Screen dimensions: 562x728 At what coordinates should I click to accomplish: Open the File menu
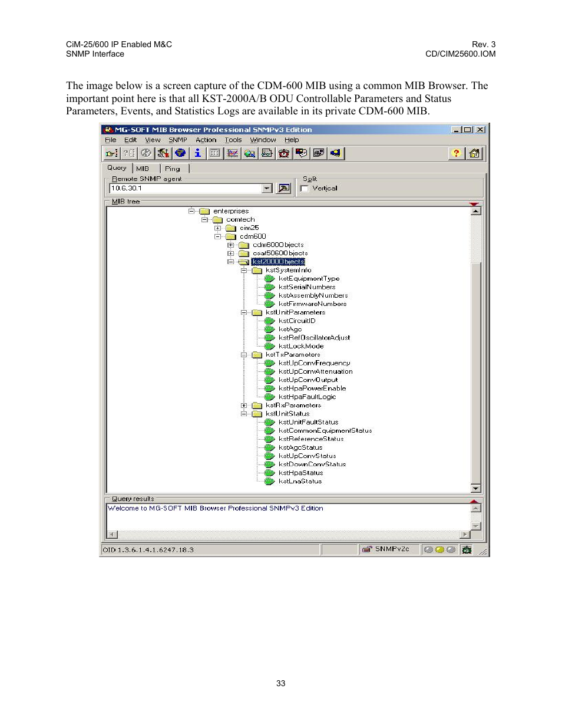click(x=111, y=140)
